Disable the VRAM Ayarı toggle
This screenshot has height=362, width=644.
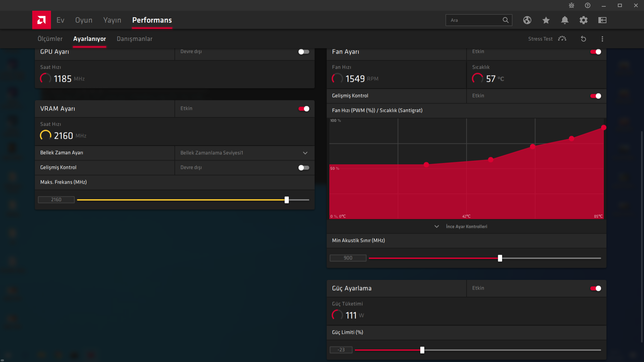tap(304, 109)
